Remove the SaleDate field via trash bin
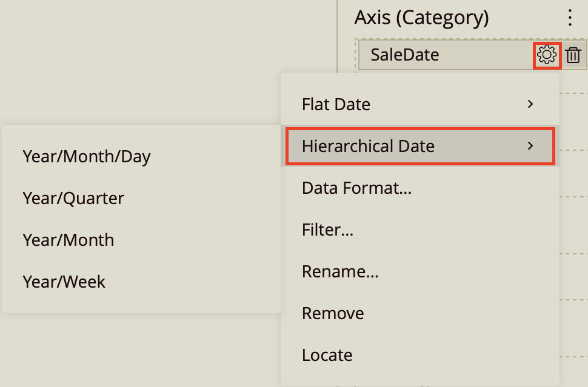588x387 pixels. click(573, 55)
